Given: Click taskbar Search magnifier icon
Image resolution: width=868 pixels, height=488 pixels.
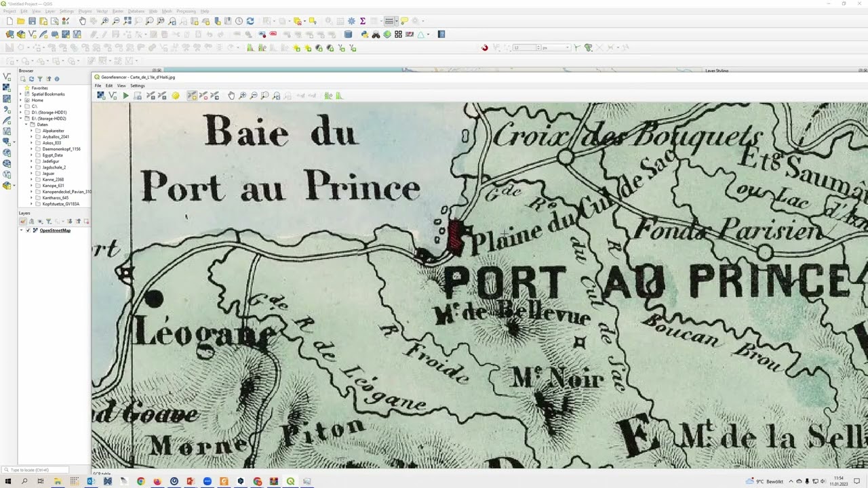Looking at the screenshot, I should (x=24, y=481).
